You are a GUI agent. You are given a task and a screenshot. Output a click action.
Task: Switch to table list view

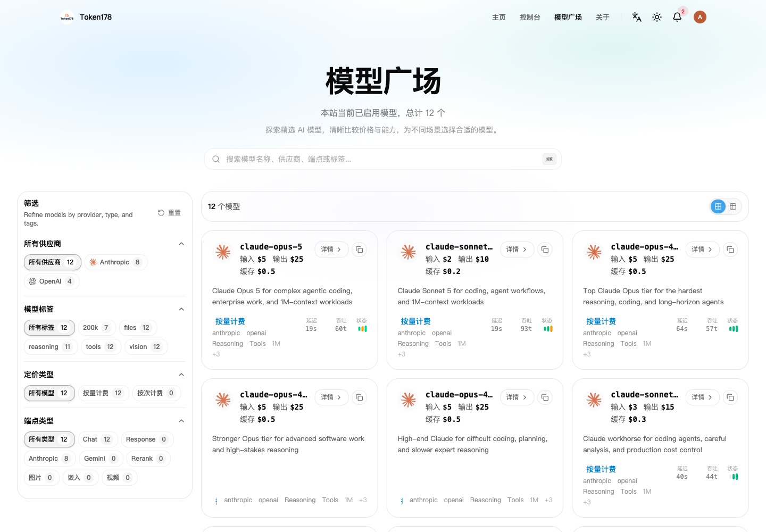pyautogui.click(x=733, y=206)
